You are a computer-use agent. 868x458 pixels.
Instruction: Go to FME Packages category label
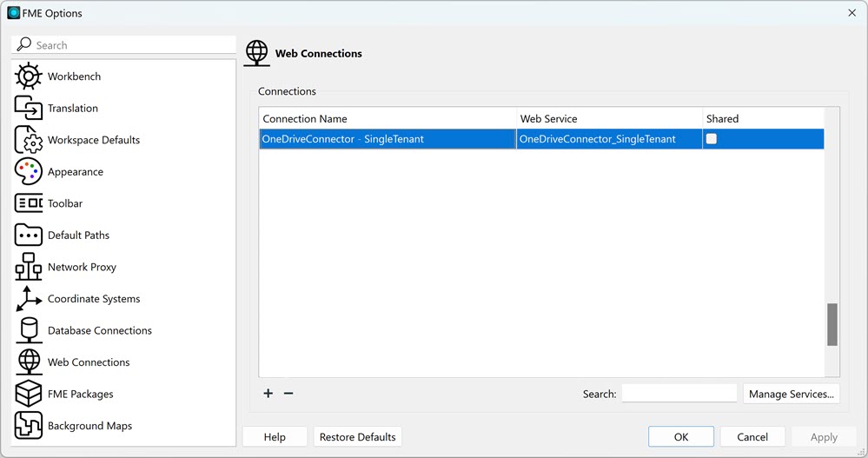pos(80,395)
